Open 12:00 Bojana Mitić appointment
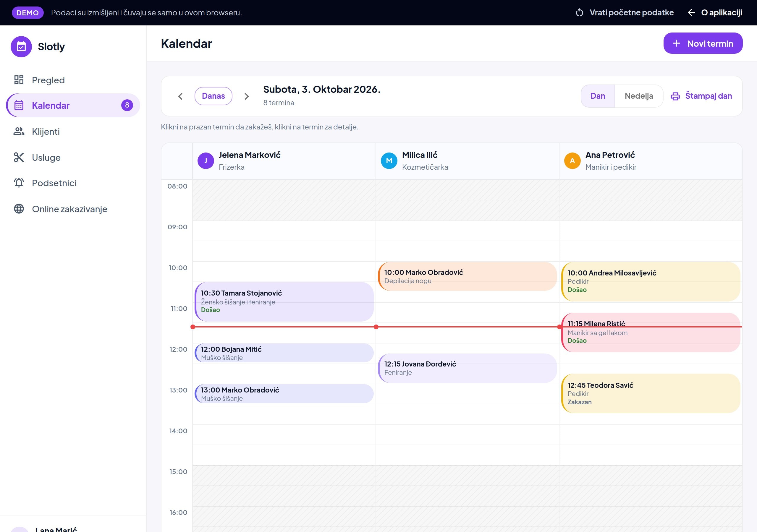The image size is (757, 532). 284,353
